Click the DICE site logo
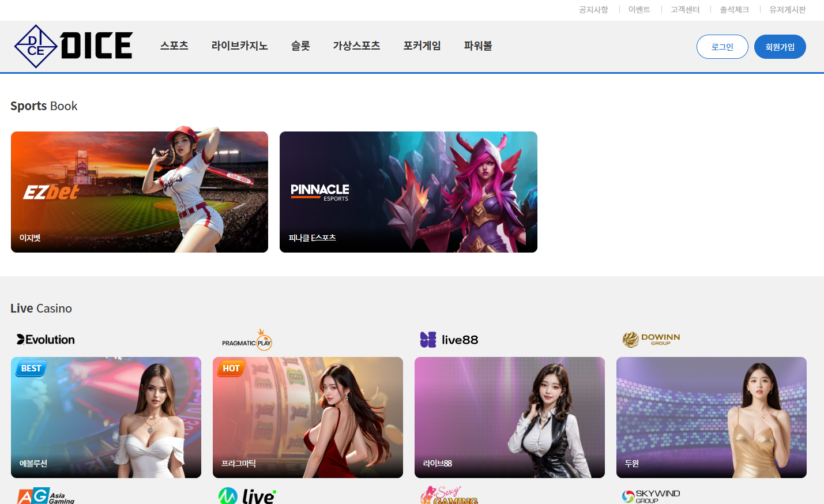 [x=73, y=46]
